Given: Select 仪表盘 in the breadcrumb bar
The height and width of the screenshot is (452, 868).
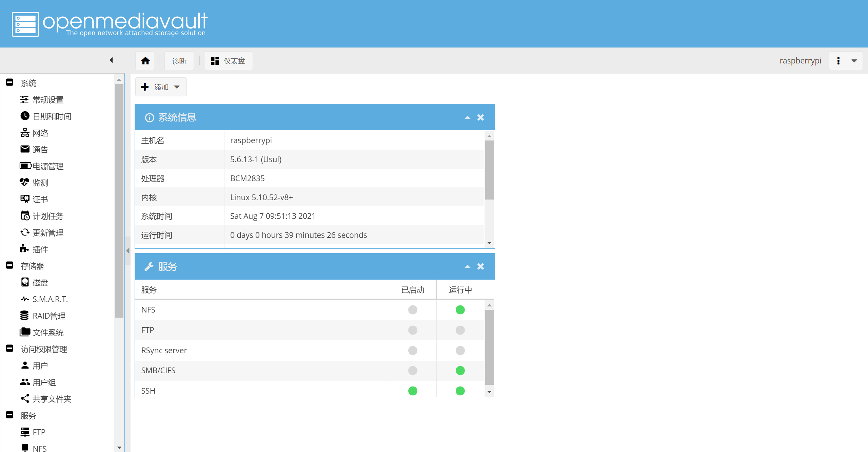Looking at the screenshot, I should coord(229,61).
